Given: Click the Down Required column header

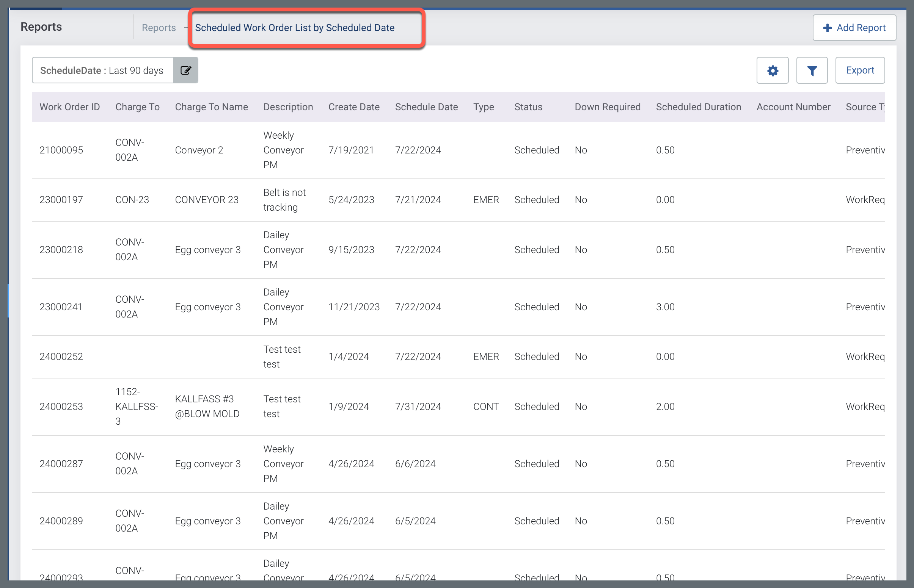Looking at the screenshot, I should pos(607,107).
